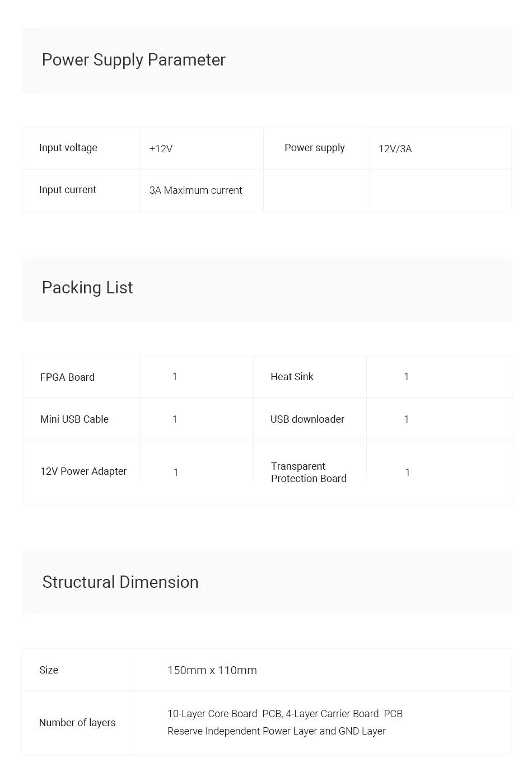Screen dimensions: 532x767
Task: Select the Mini USB Cable entry
Action: point(74,419)
